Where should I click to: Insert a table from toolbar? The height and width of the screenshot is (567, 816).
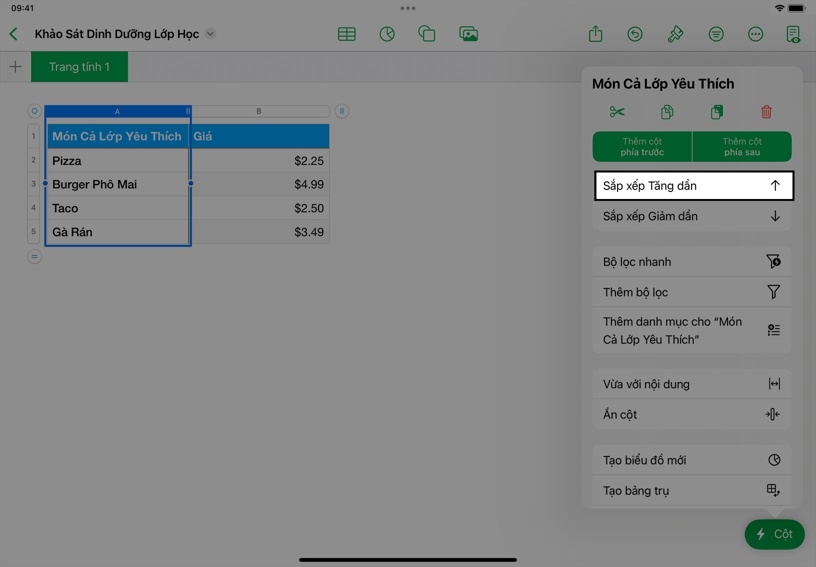347,34
